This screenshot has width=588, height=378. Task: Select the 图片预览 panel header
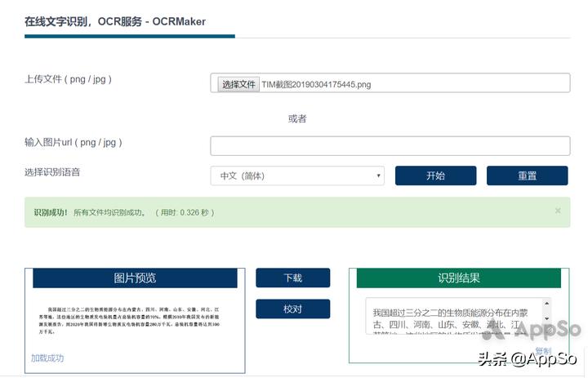pyautogui.click(x=135, y=278)
